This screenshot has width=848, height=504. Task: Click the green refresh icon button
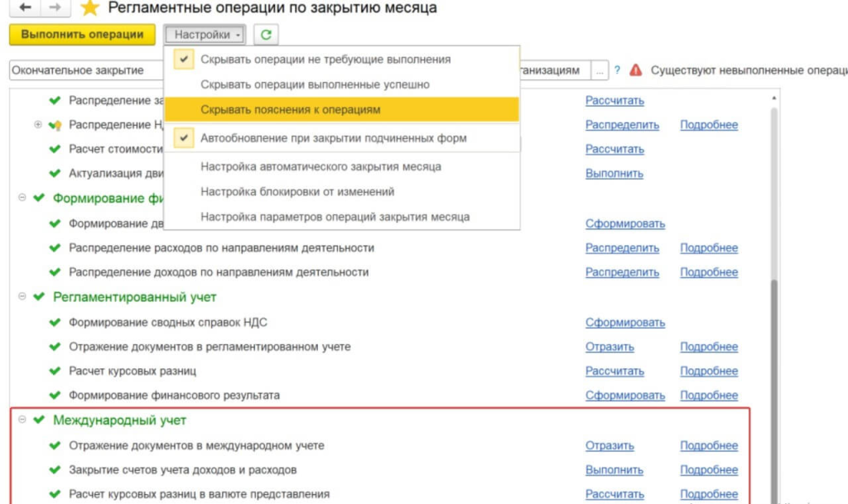(266, 35)
